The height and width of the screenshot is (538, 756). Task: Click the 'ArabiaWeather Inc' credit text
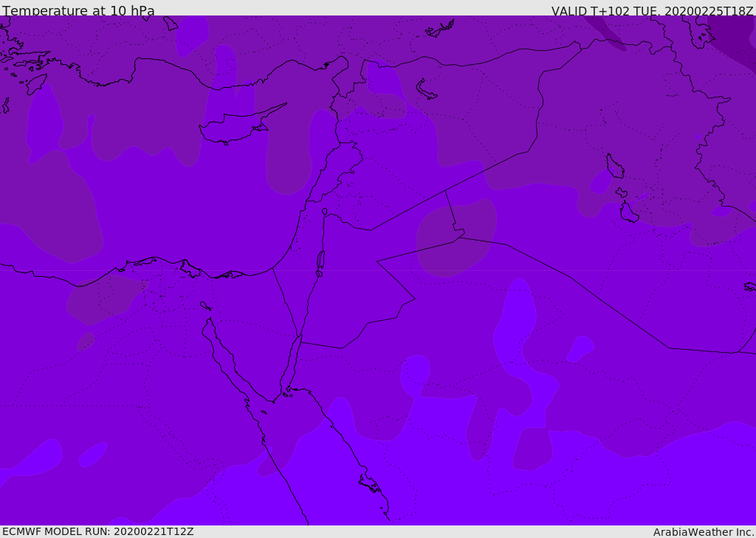tap(704, 532)
